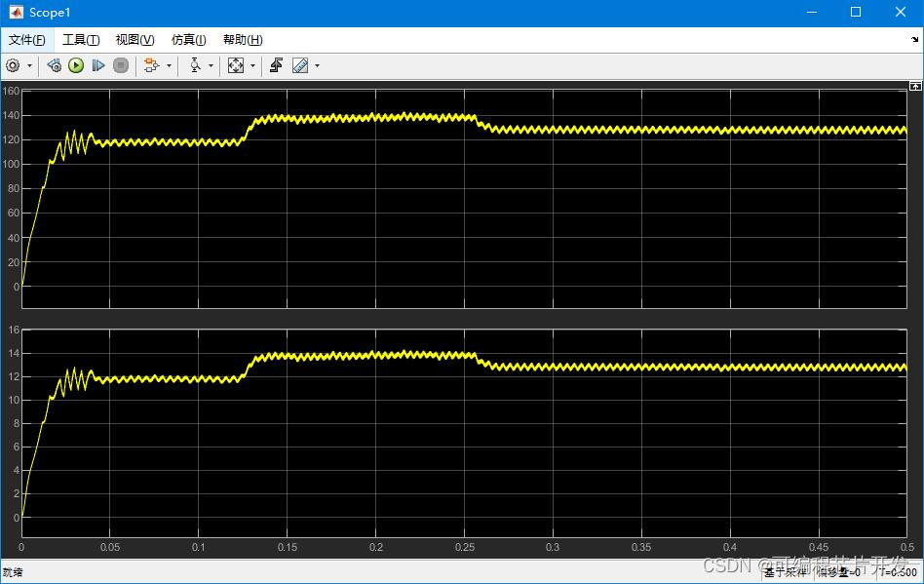Open the 文件(F) menu
The image size is (924, 584).
27,40
